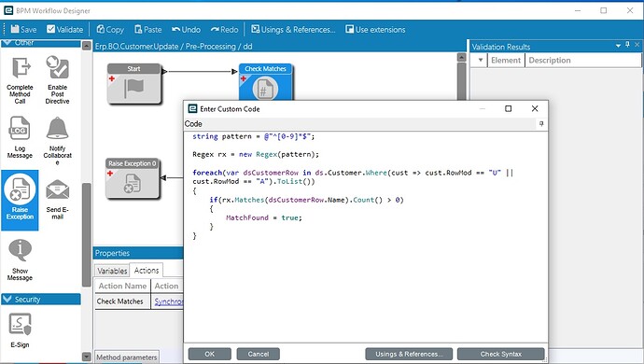
Task: Select the Send E-mail envelope icon
Action: pyautogui.click(x=58, y=189)
